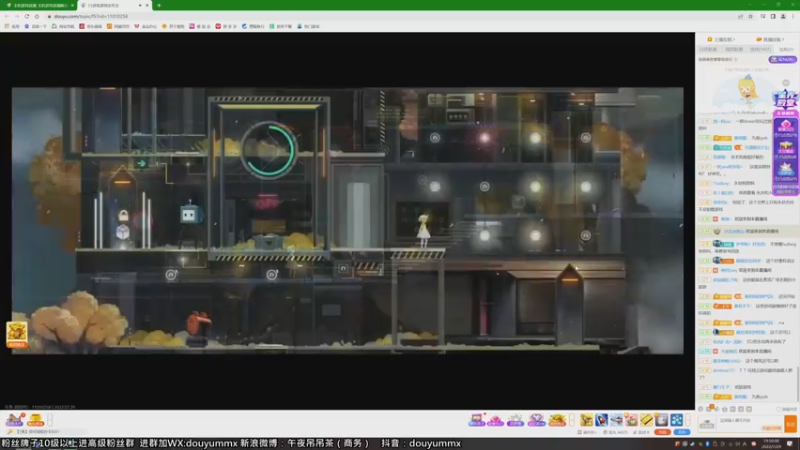The image size is (800, 450).
Task: Send the yellow ticket gift
Action: tap(646, 420)
